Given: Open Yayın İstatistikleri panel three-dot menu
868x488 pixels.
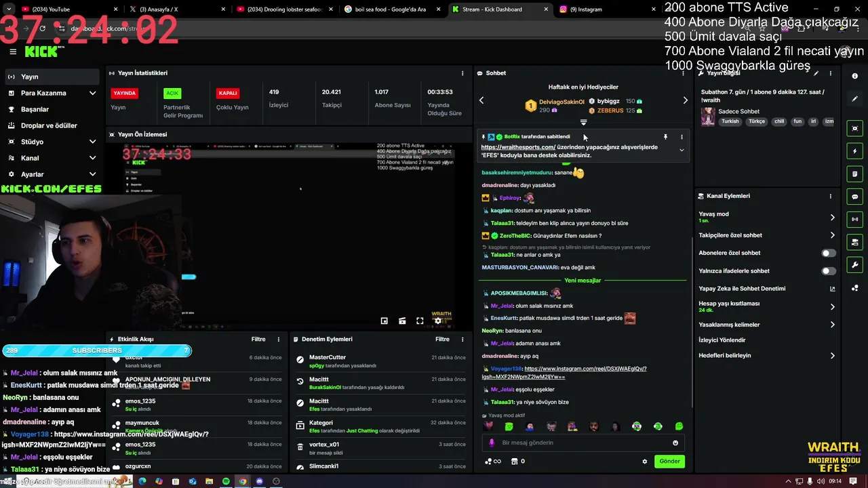Looking at the screenshot, I should [x=462, y=73].
